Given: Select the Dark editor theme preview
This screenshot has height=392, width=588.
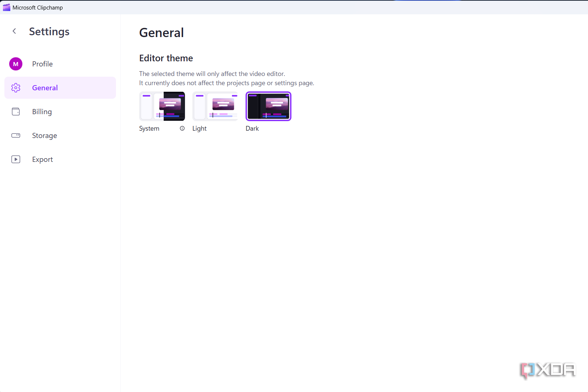Looking at the screenshot, I should point(268,106).
